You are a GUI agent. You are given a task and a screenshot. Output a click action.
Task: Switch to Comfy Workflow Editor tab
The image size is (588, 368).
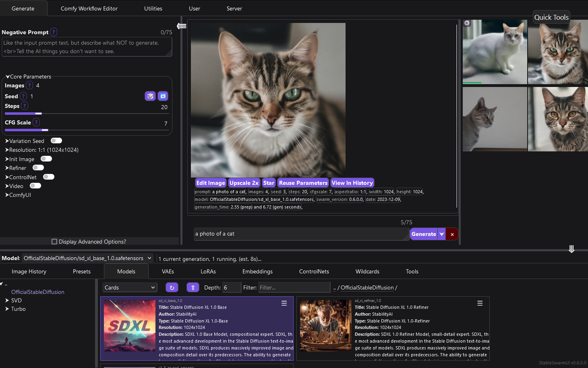pos(89,8)
